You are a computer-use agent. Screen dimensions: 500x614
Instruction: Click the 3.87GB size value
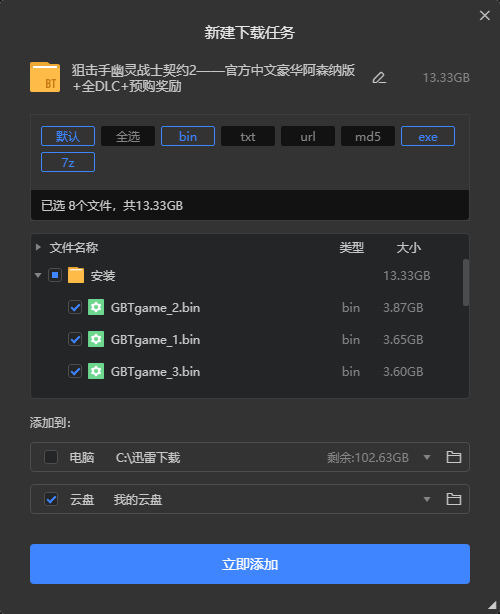403,308
